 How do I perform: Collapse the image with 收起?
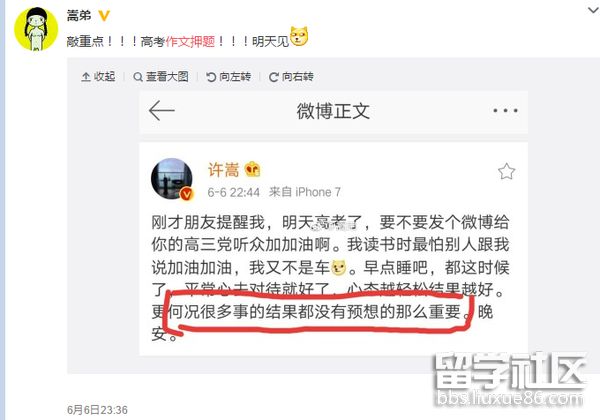click(x=98, y=77)
